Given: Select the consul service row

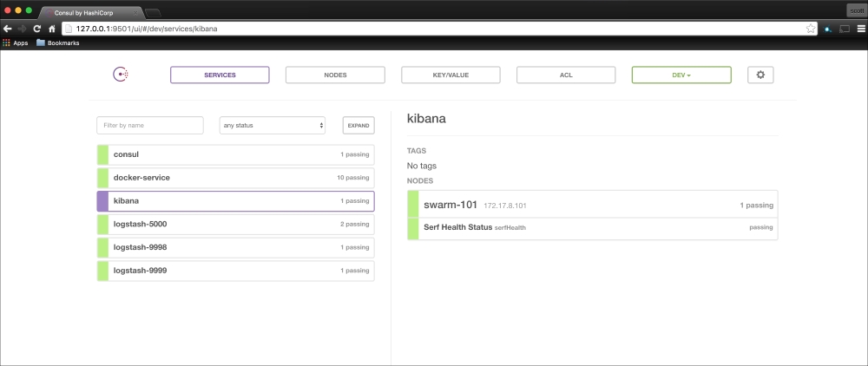Looking at the screenshot, I should (x=235, y=154).
